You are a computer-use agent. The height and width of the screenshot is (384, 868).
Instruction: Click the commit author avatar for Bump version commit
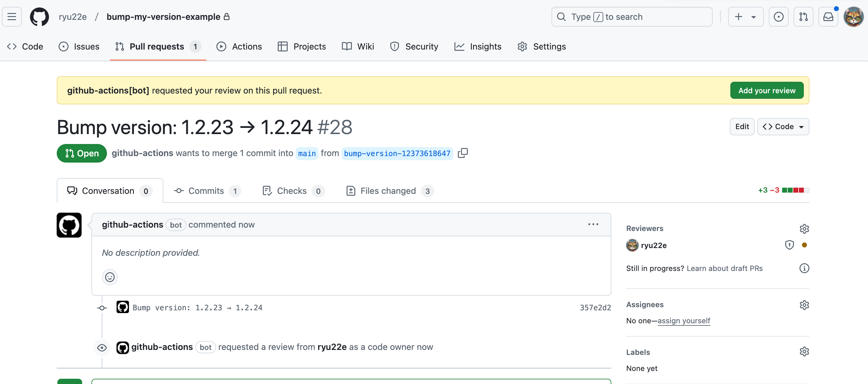(x=123, y=307)
